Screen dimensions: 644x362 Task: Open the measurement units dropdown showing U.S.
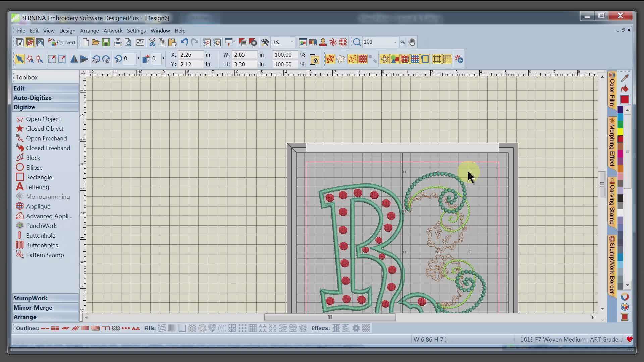click(291, 42)
